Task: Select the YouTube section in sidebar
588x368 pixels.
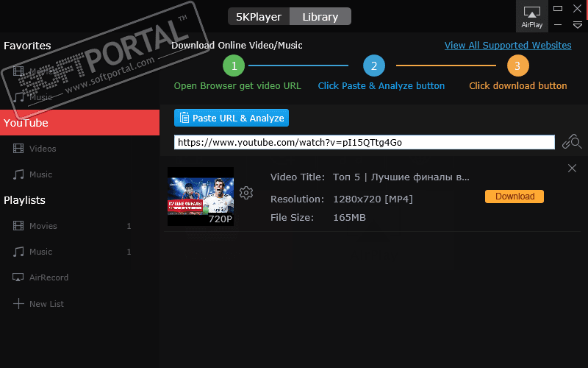Action: 79,123
